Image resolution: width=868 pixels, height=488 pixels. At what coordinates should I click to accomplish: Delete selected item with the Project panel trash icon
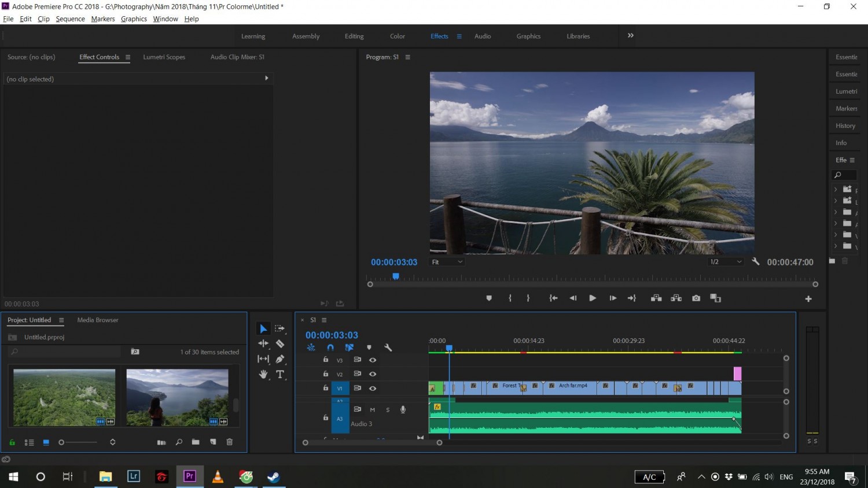click(230, 442)
